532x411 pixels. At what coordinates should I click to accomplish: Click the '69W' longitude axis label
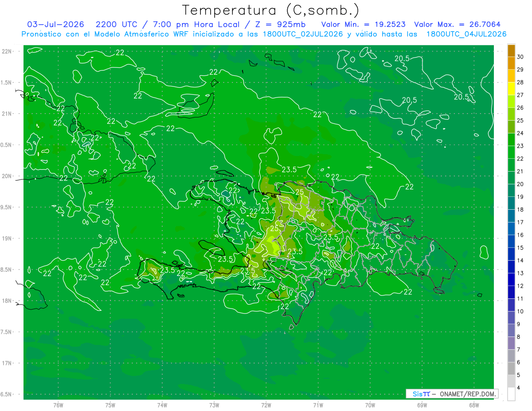click(422, 405)
